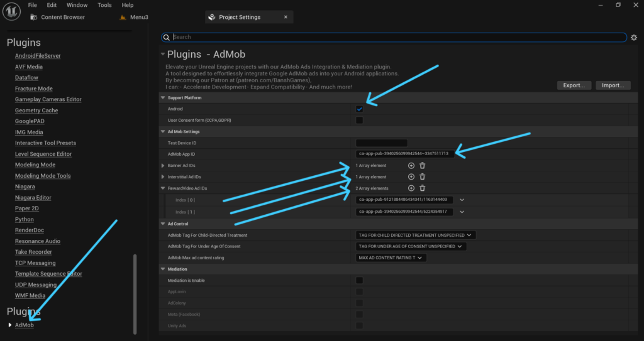Toggle the Meta (Facebook) mediation checkbox

tap(359, 315)
